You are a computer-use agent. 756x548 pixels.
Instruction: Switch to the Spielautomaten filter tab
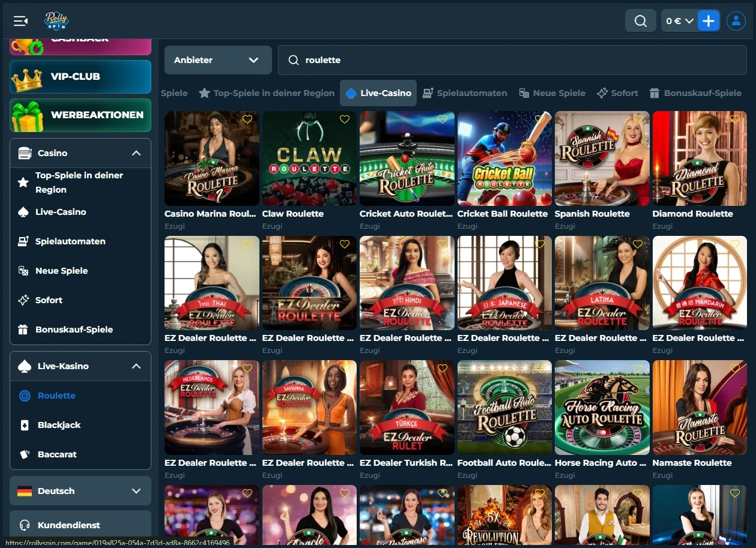click(x=465, y=93)
